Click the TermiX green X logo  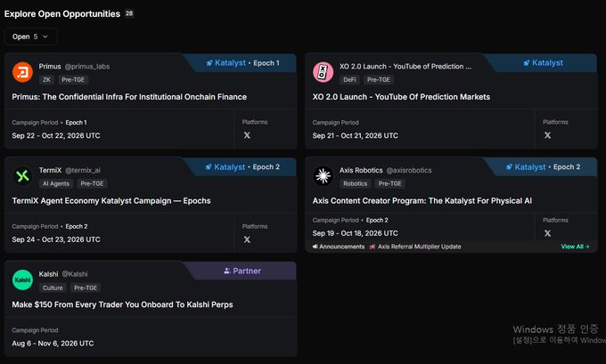pyautogui.click(x=22, y=176)
